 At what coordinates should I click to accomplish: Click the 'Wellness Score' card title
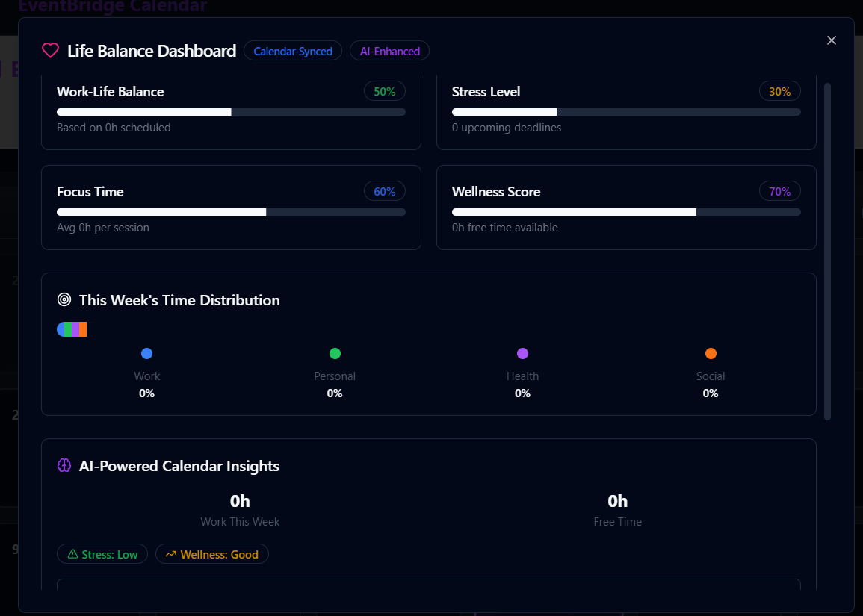[496, 192]
